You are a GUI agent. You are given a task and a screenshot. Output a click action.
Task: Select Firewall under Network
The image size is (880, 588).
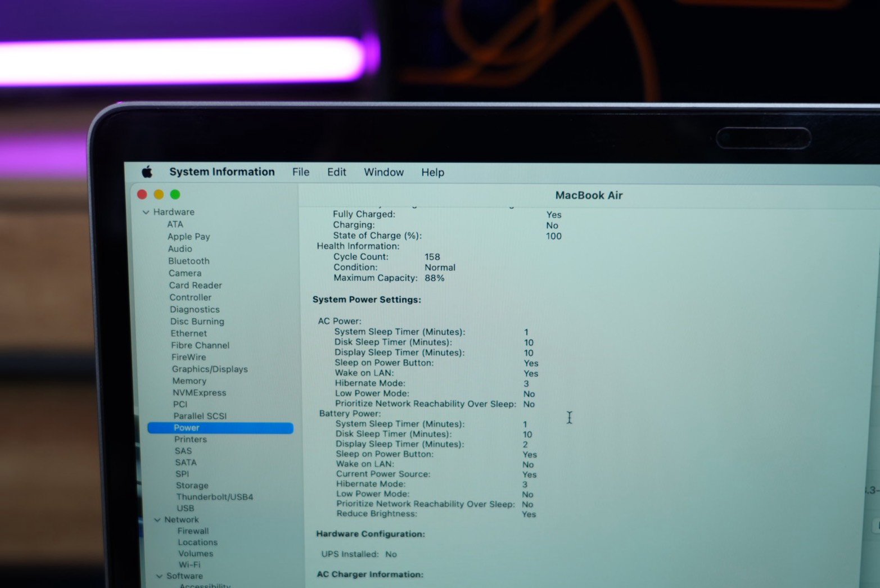click(x=193, y=531)
